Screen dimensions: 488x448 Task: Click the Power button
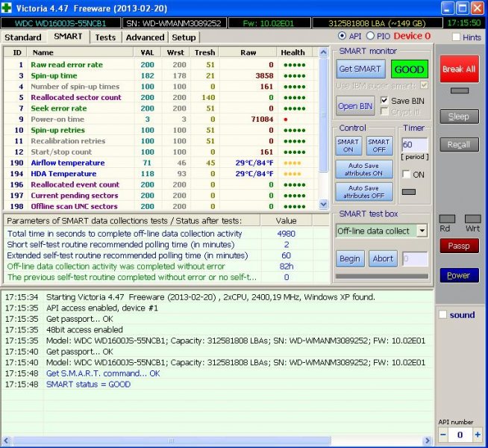point(459,275)
